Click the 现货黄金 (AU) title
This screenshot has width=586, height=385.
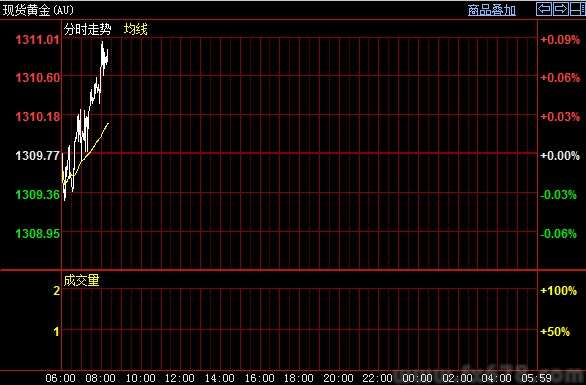[38, 10]
